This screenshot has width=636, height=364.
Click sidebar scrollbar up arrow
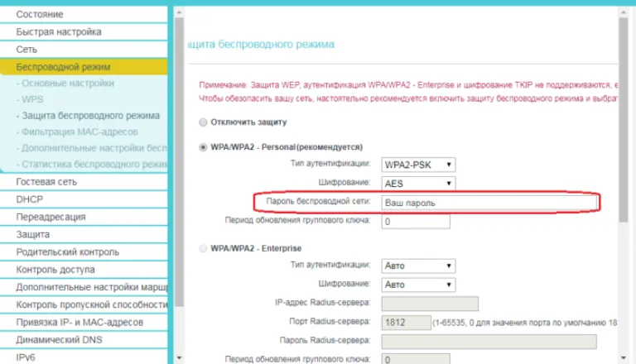[x=179, y=12]
